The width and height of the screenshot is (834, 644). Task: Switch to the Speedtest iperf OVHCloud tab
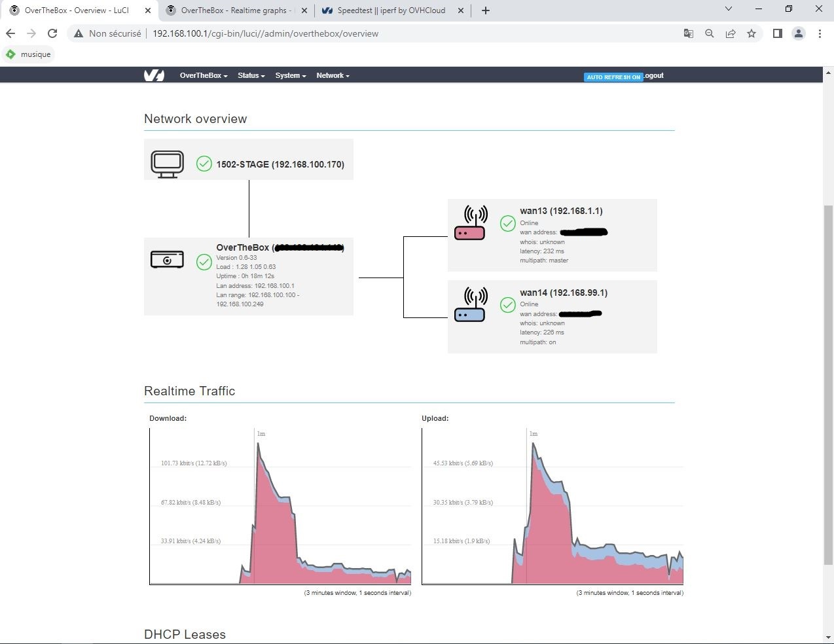pyautogui.click(x=391, y=10)
